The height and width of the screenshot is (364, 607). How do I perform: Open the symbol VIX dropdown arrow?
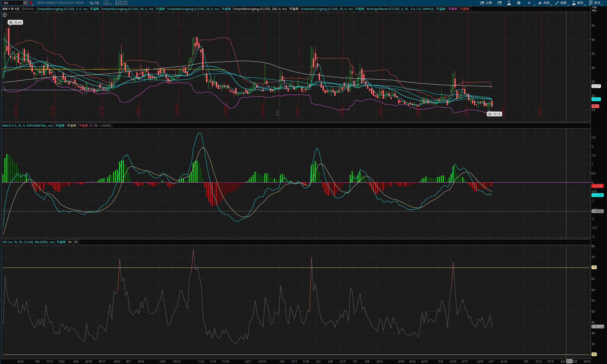[x=25, y=3]
